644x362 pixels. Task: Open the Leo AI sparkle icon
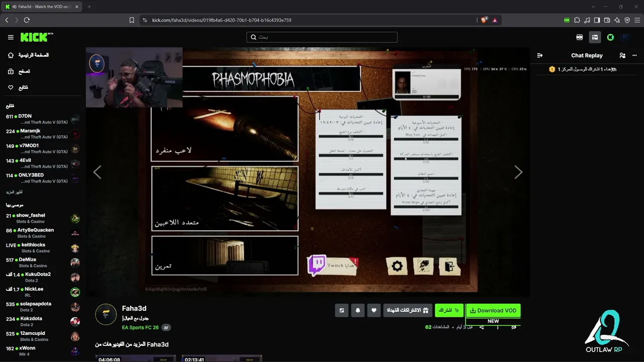(x=617, y=20)
